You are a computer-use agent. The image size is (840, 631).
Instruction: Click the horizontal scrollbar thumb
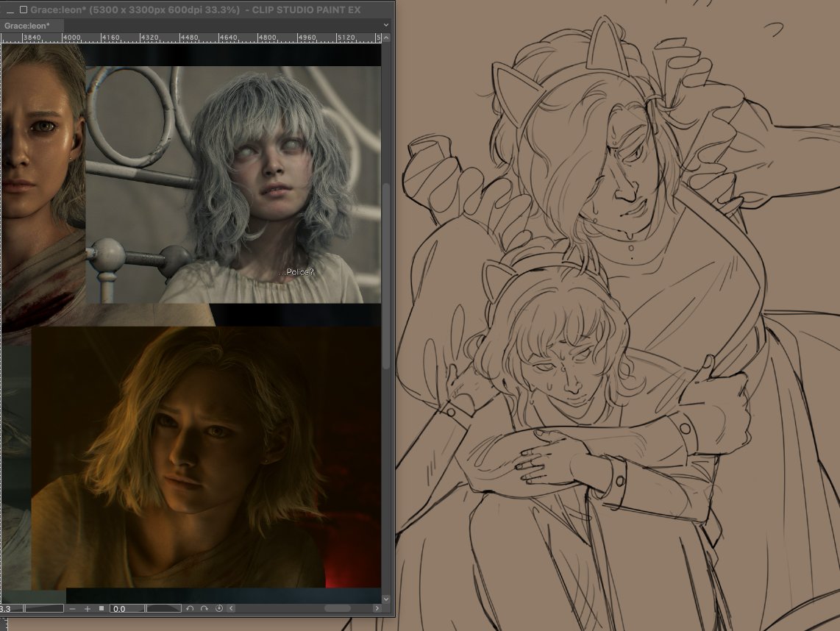click(x=338, y=608)
